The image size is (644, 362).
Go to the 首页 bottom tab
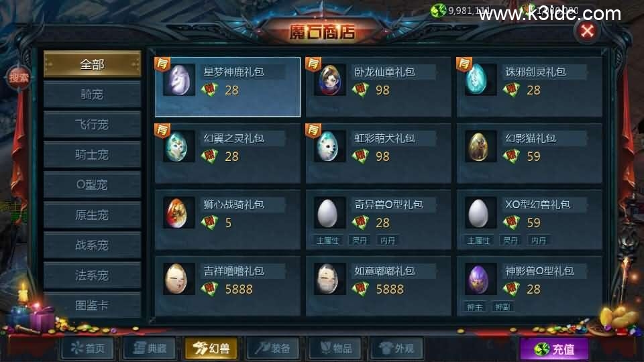[x=88, y=349]
